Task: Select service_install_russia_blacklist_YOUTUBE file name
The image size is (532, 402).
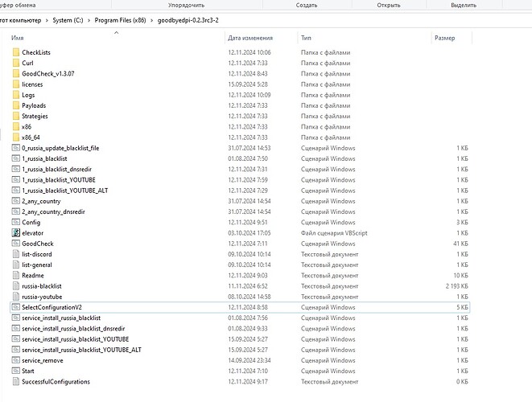Action: [x=76, y=339]
